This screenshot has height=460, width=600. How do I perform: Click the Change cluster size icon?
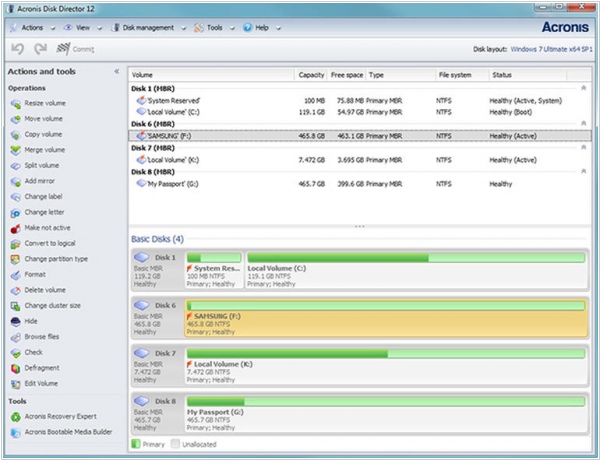click(16, 306)
